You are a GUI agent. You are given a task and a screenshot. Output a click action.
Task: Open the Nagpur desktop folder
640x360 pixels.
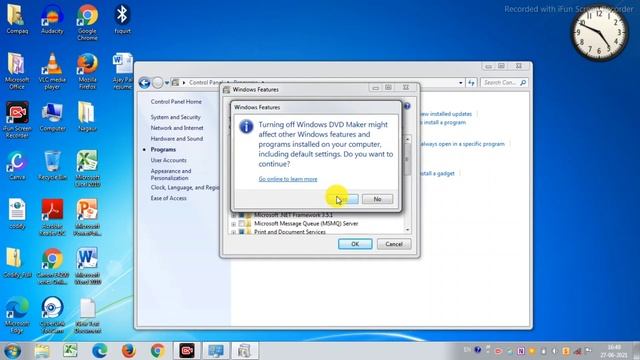tap(87, 117)
